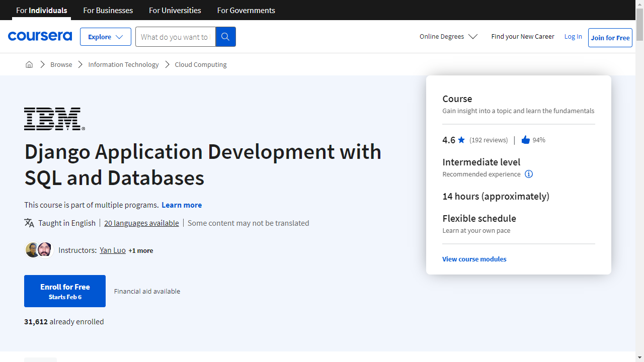Viewport: 644px width, 362px height.
Task: Click the 31,612 already enrolled text
Action: coord(64,321)
